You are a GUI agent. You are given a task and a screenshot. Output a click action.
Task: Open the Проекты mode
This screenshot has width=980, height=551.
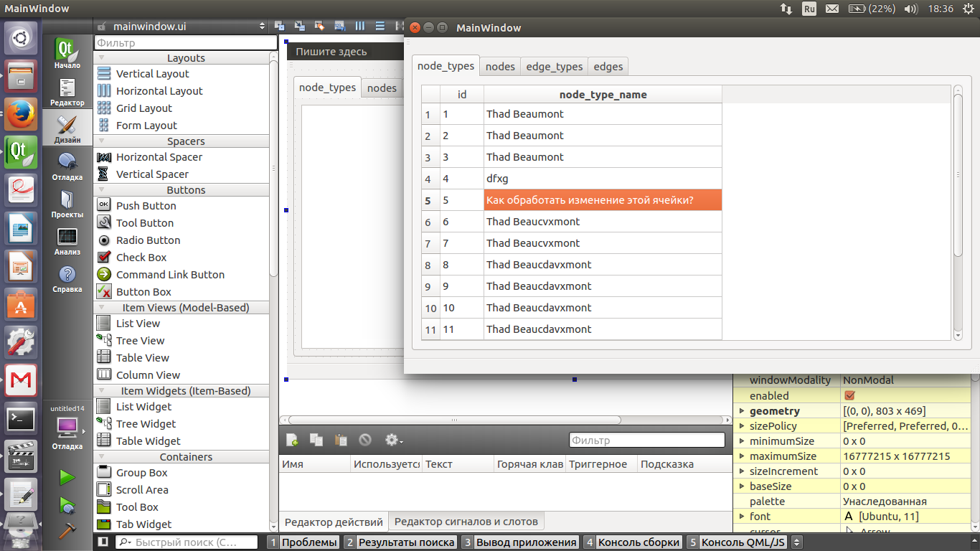point(67,204)
